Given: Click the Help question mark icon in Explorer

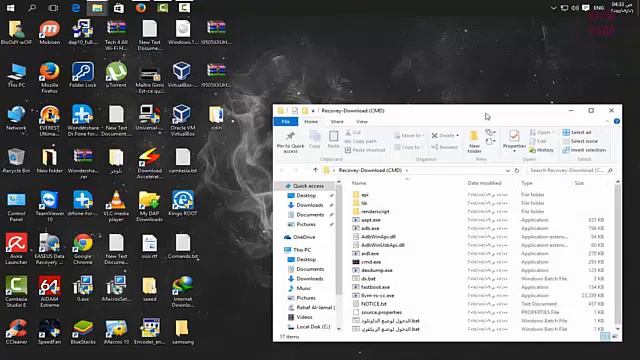Looking at the screenshot, I should pyautogui.click(x=617, y=121).
